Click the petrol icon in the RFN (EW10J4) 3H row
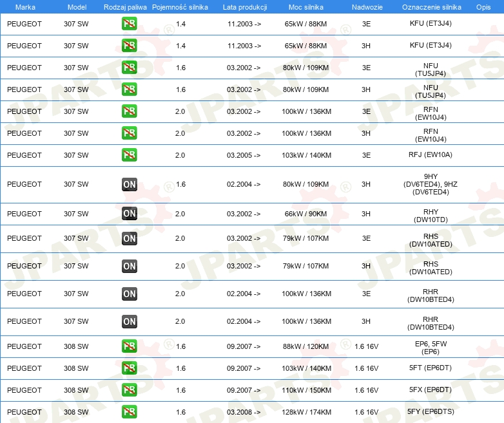The image size is (504, 423). coord(129,133)
